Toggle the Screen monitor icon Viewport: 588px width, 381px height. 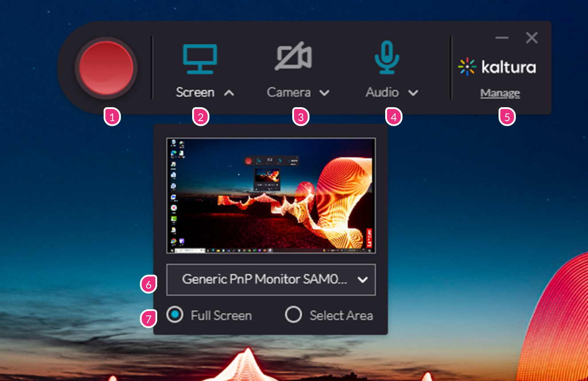point(200,59)
